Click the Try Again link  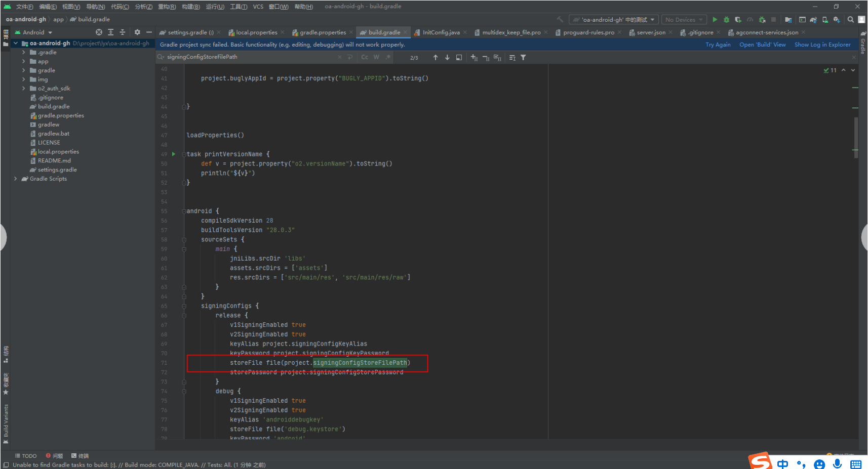coord(718,45)
